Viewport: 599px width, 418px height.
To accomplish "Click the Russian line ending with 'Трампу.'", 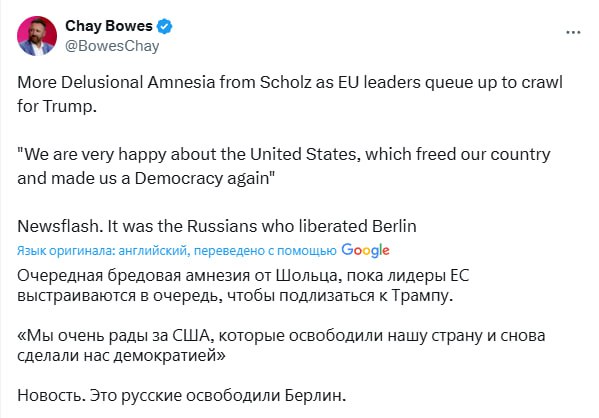I will click(235, 296).
